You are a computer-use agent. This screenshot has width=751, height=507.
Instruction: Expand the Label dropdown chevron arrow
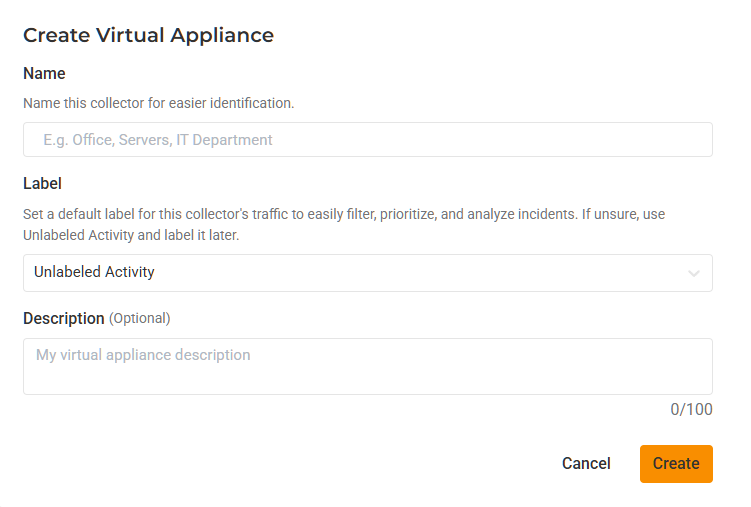click(x=694, y=273)
